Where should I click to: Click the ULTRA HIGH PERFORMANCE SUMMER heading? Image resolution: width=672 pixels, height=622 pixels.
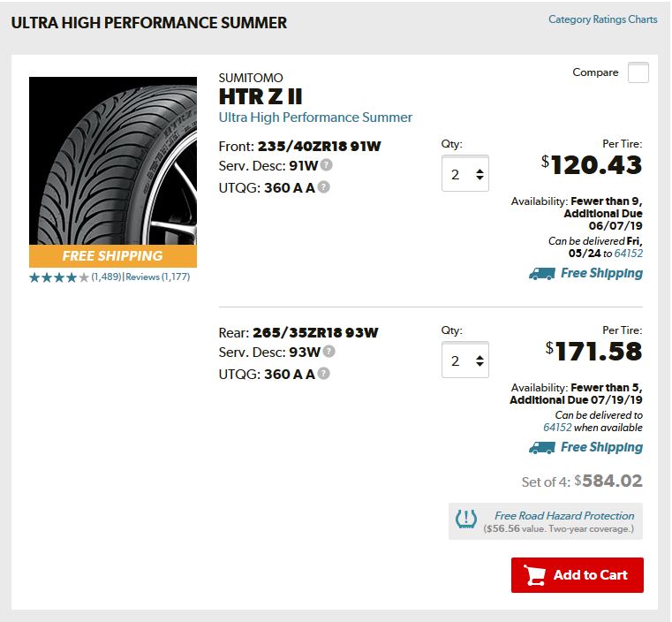click(148, 23)
